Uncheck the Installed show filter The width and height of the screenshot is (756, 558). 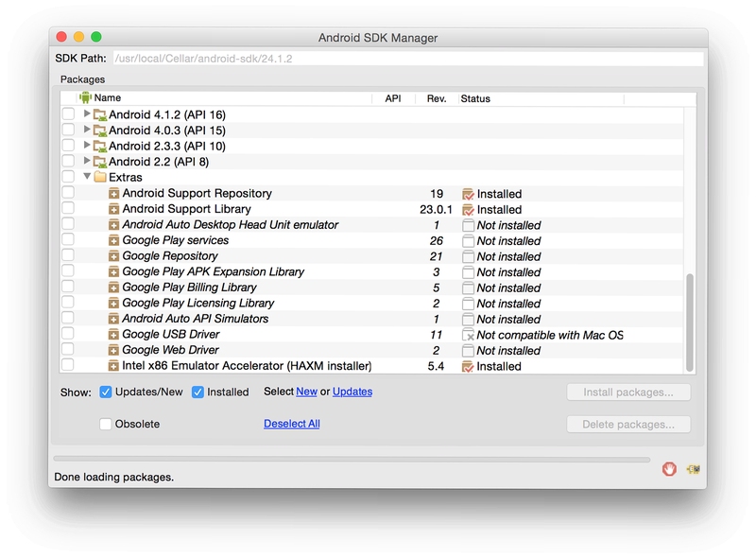198,392
